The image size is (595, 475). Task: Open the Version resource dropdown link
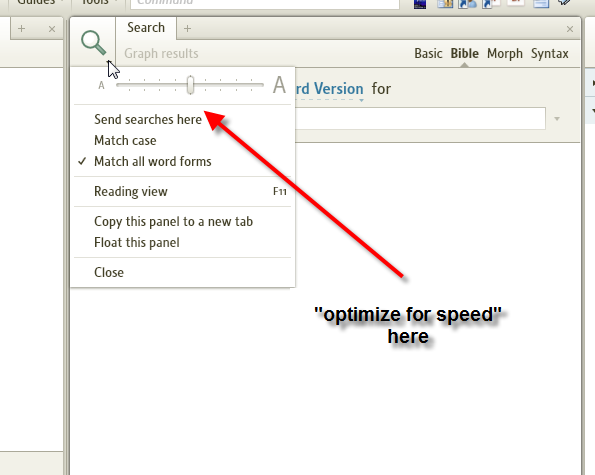point(330,90)
